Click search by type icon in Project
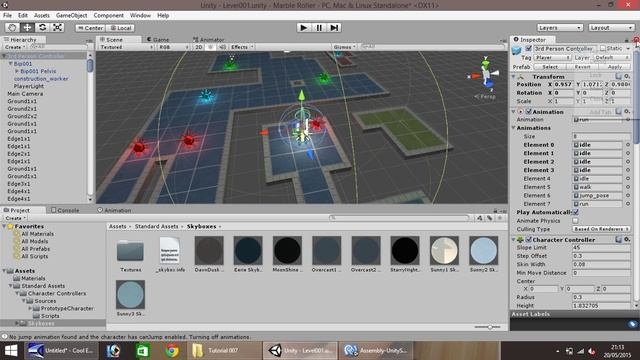 pos(480,218)
